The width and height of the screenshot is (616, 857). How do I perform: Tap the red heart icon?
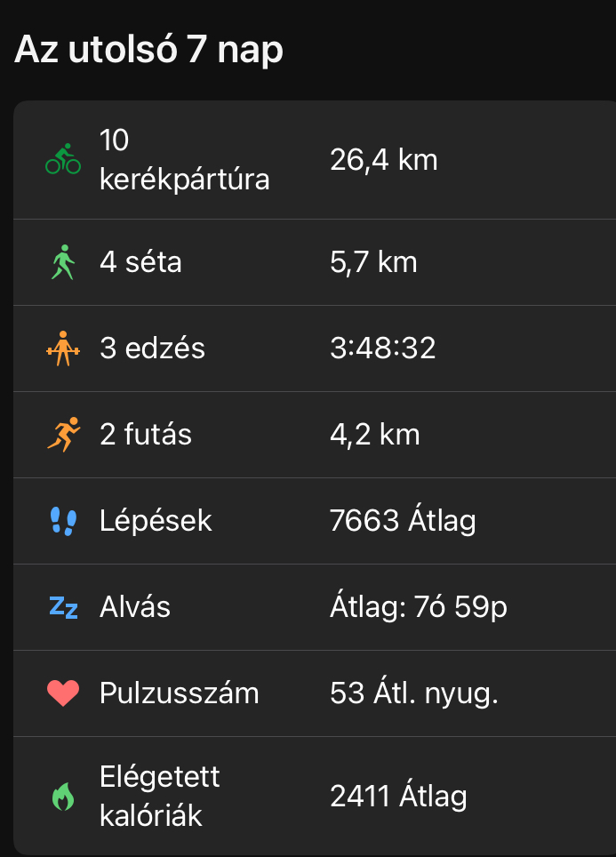tap(63, 693)
